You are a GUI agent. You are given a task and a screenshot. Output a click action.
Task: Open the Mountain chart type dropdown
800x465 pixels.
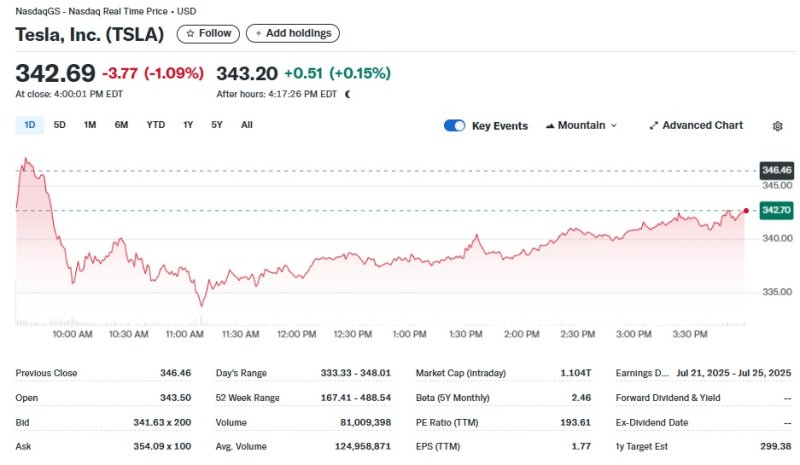tap(582, 126)
